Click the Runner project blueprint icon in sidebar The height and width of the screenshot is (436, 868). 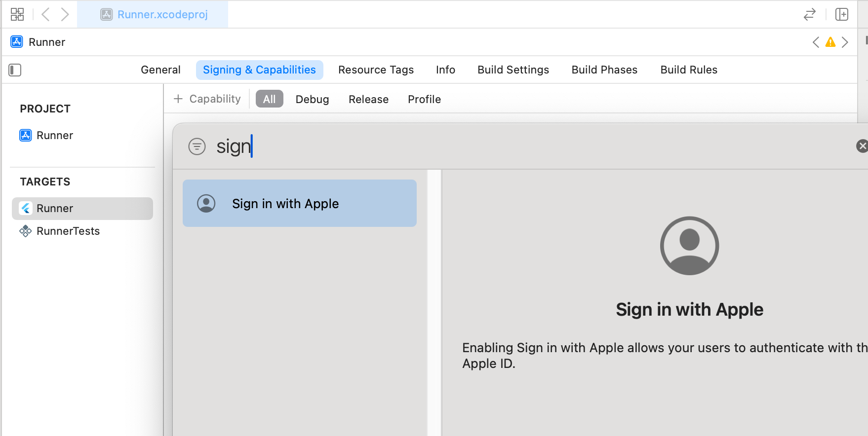click(x=26, y=135)
